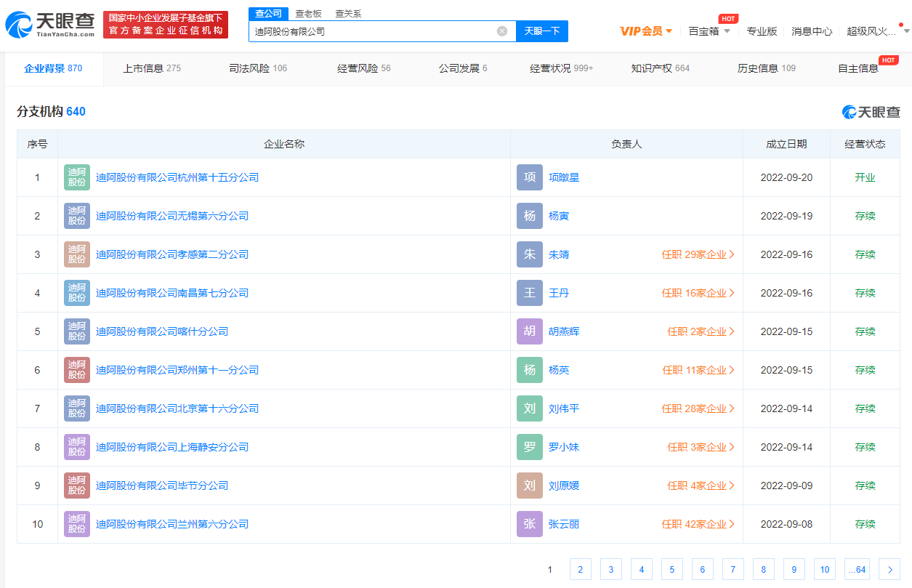The image size is (912, 588).
Task: Open the 消息中心 link
Action: click(x=812, y=31)
